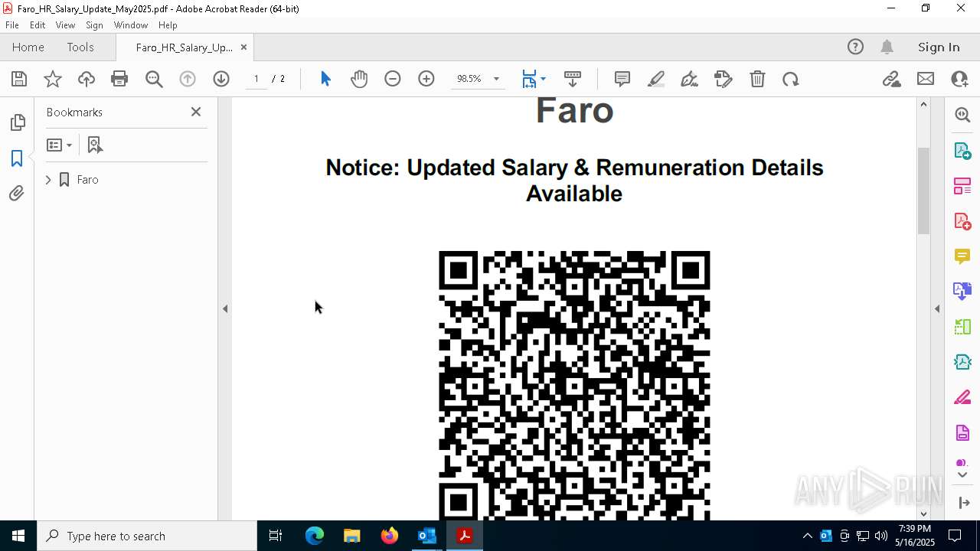Click the taskbar search box

pyautogui.click(x=147, y=536)
